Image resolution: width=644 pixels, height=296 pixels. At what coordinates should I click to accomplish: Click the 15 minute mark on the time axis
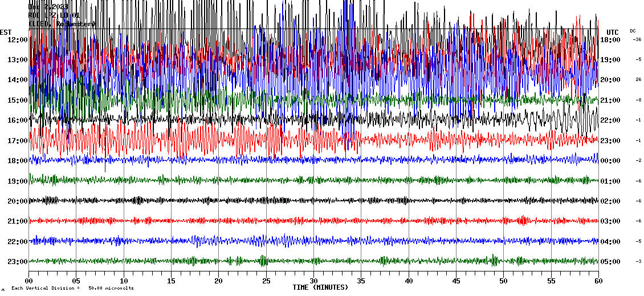point(171,281)
